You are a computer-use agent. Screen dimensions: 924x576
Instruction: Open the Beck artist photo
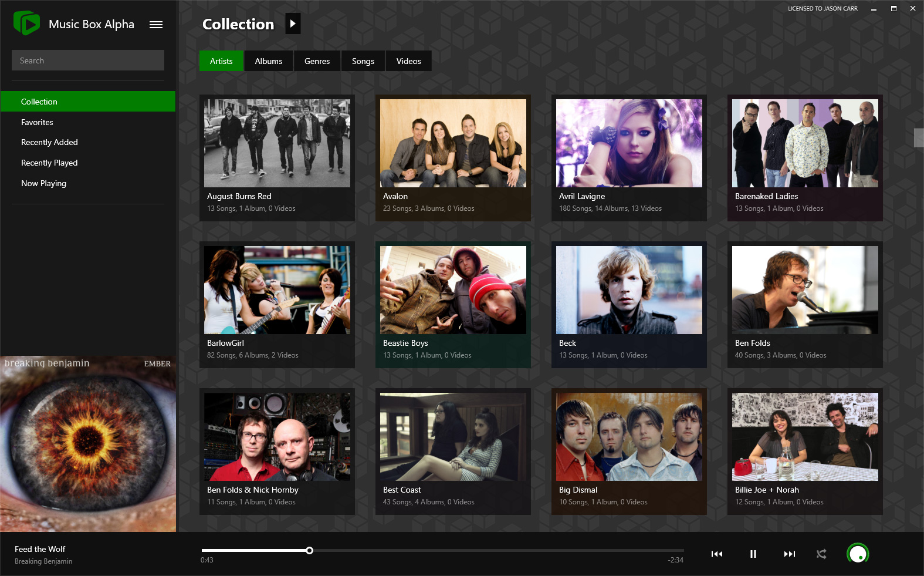pos(629,290)
